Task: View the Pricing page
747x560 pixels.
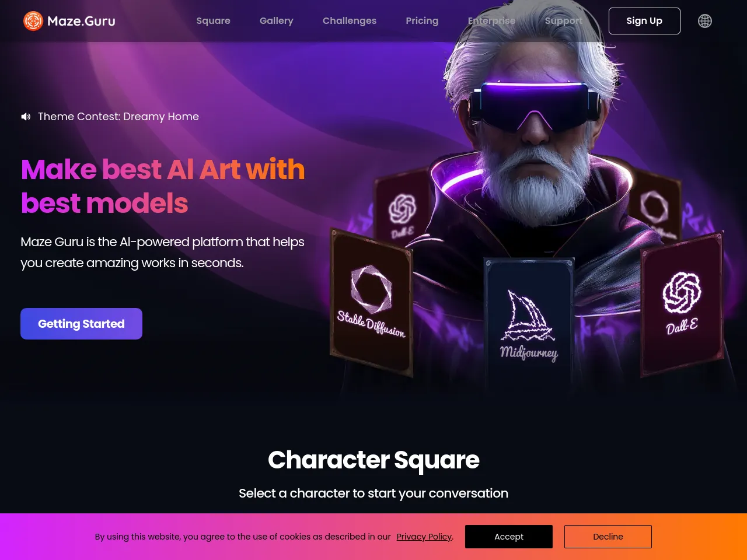Action: [422, 21]
